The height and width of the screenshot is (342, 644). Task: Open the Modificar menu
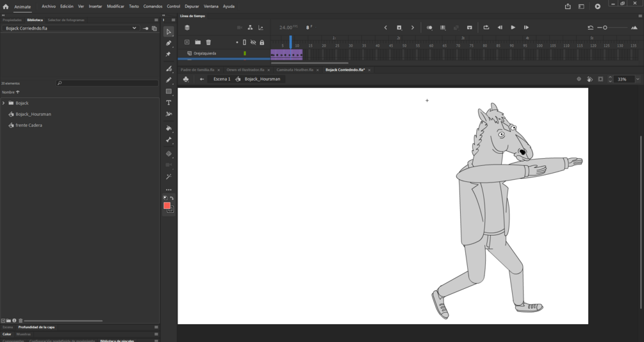click(x=115, y=6)
